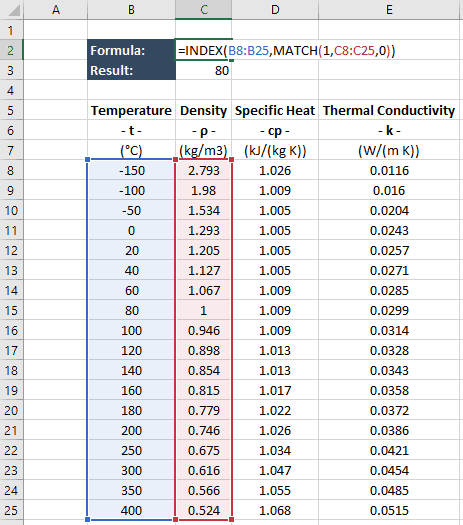Image resolution: width=463 pixels, height=525 pixels.
Task: Click density cell 0.524
Action: click(204, 510)
